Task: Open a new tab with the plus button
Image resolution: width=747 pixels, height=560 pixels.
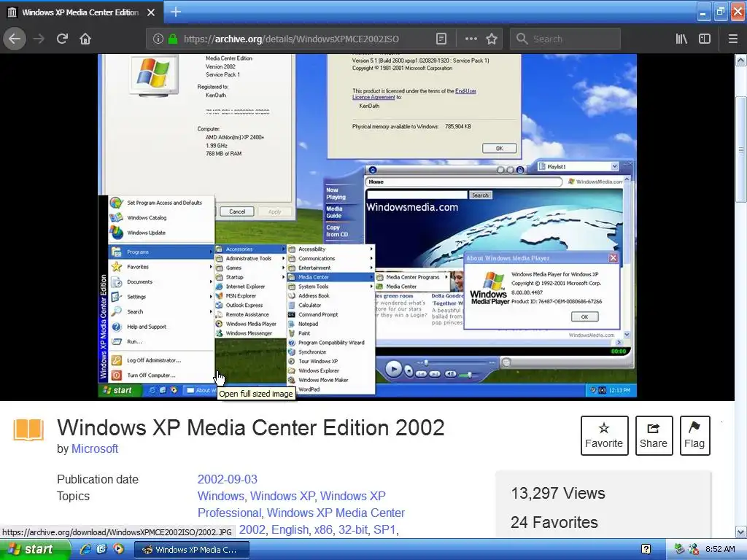Action: [175, 12]
